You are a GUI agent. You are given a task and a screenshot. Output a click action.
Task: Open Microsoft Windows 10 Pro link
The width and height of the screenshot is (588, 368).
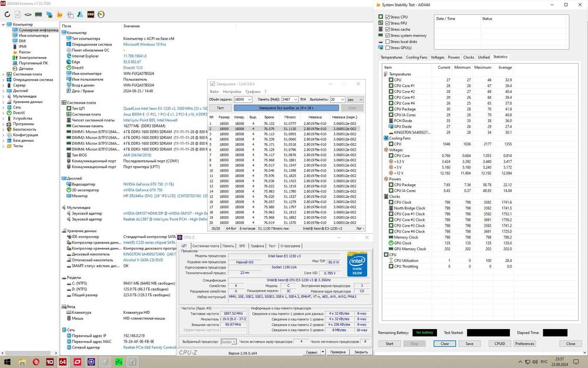pos(145,44)
